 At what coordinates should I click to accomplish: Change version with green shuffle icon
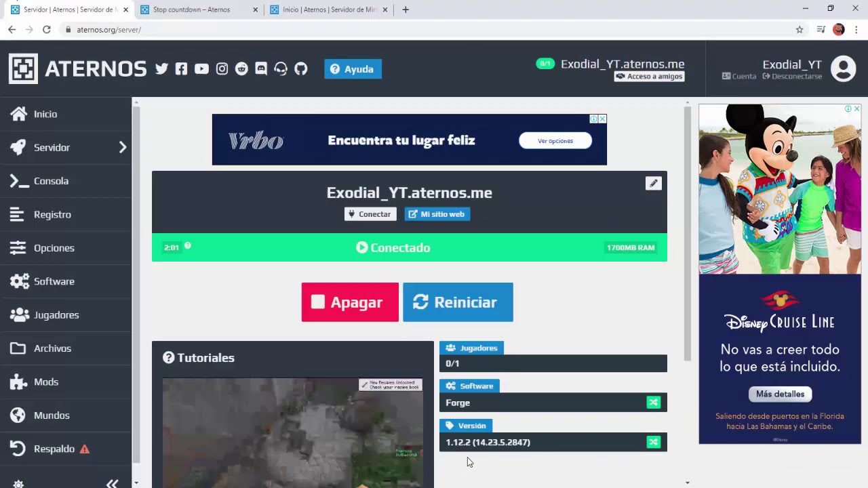(653, 442)
